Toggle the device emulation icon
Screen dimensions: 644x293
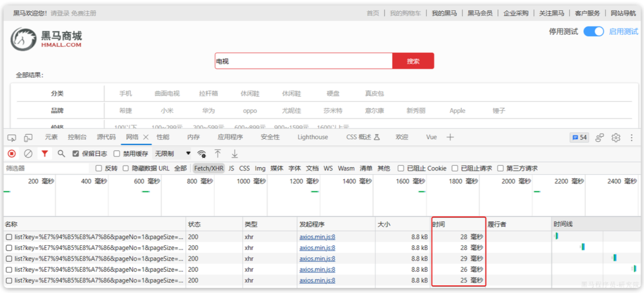[x=28, y=138]
